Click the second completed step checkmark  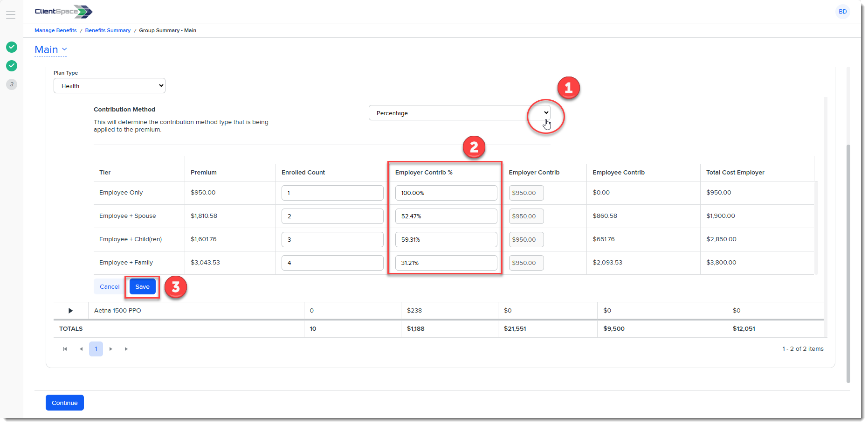pyautogui.click(x=12, y=66)
